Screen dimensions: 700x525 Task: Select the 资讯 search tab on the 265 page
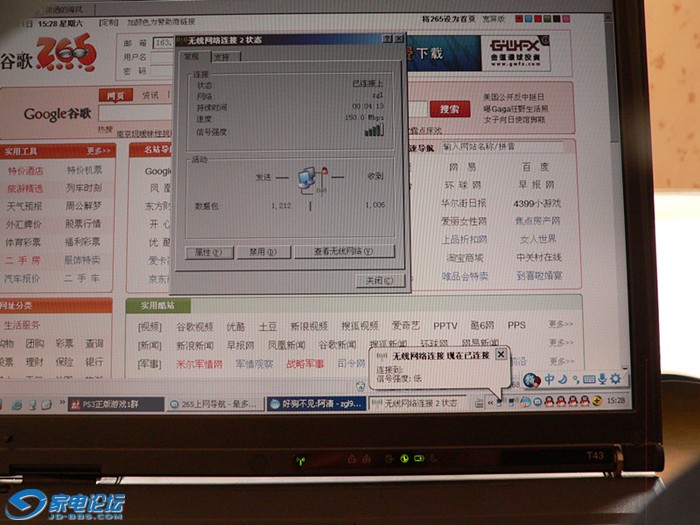pos(150,95)
